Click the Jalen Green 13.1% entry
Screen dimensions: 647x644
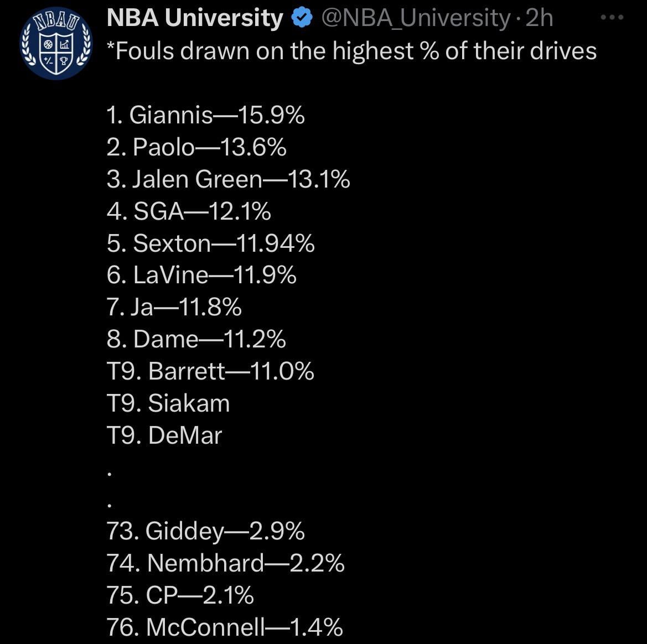(x=228, y=179)
